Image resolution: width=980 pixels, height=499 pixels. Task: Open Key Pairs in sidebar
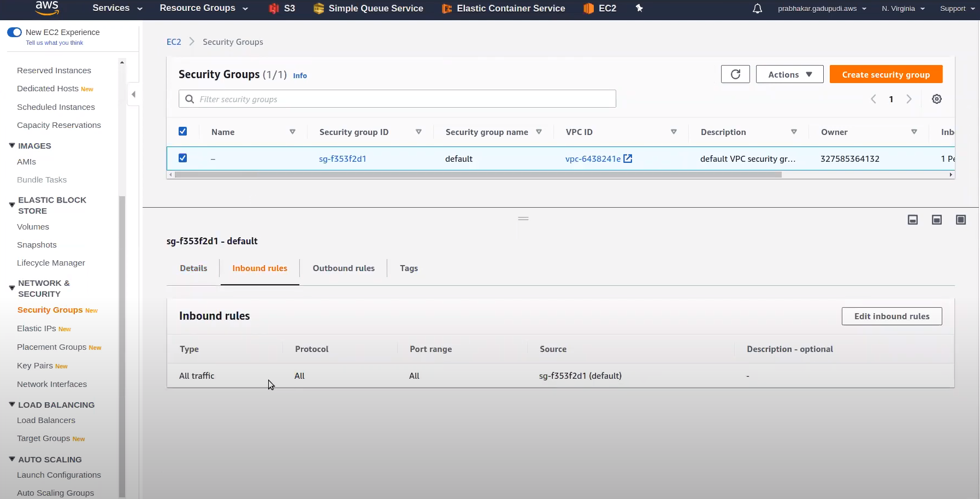pyautogui.click(x=35, y=366)
